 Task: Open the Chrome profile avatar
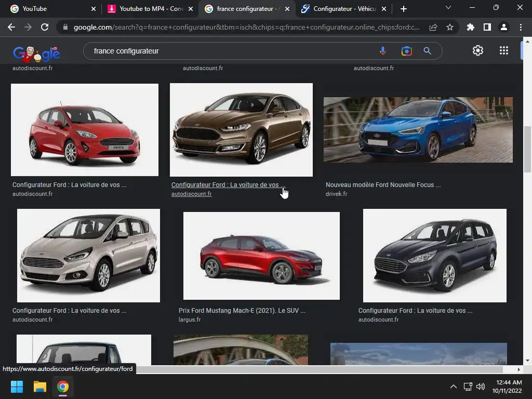[504, 27]
